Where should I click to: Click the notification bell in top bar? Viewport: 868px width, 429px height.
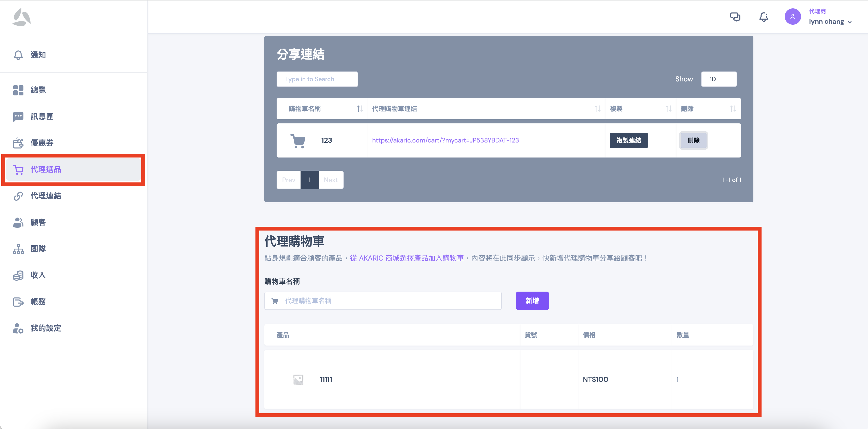[x=764, y=17]
